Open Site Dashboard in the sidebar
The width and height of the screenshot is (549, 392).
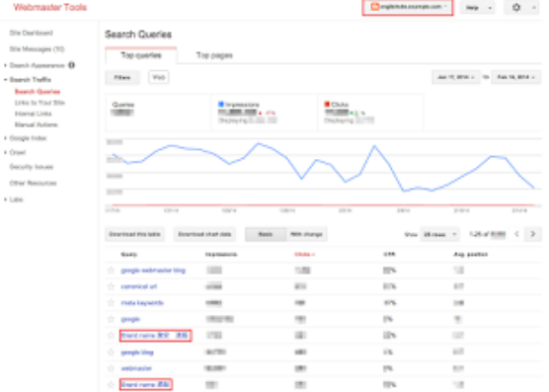32,33
